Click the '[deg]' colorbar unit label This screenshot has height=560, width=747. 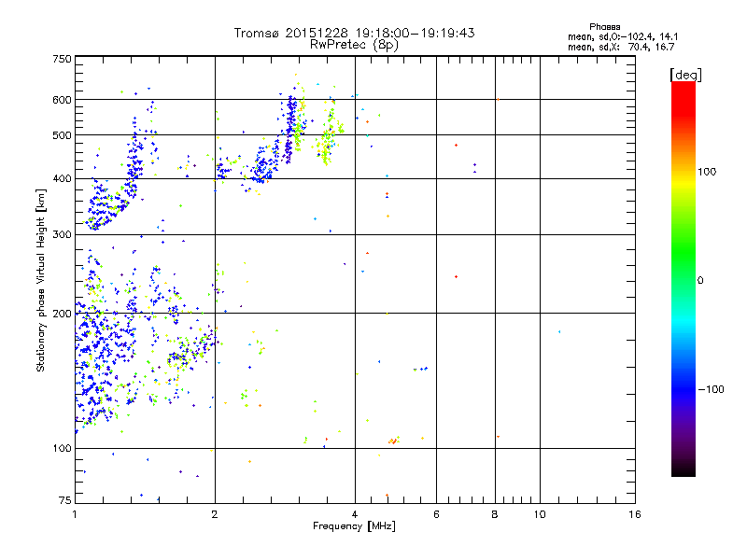pos(685,75)
